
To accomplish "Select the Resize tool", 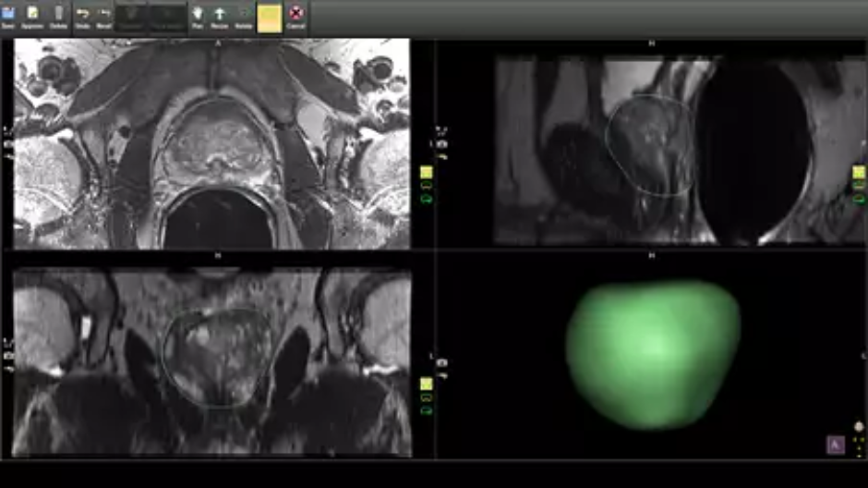I will coord(220,15).
